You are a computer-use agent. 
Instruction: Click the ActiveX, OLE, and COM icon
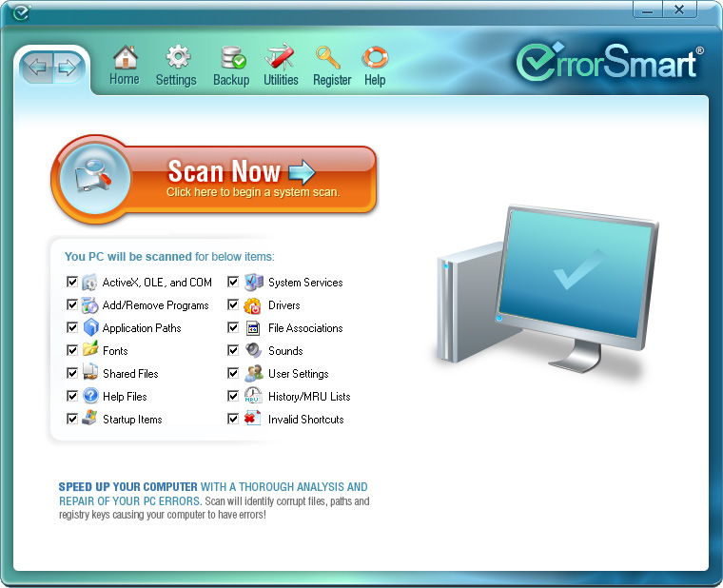point(89,283)
